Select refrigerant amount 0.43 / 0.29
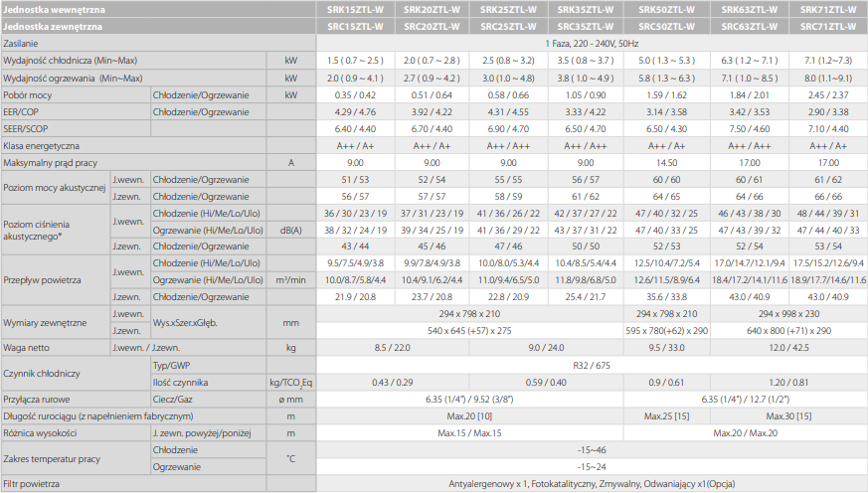 [x=393, y=383]
